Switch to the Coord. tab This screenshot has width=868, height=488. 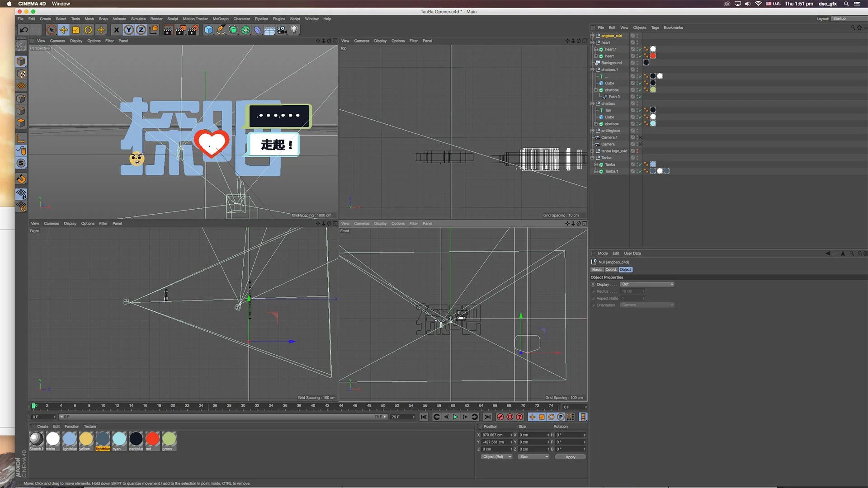(611, 270)
